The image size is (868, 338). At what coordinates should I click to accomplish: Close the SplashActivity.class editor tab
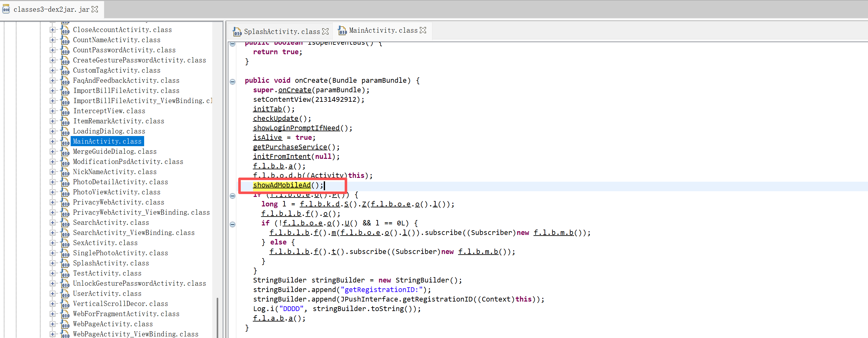pos(325,31)
